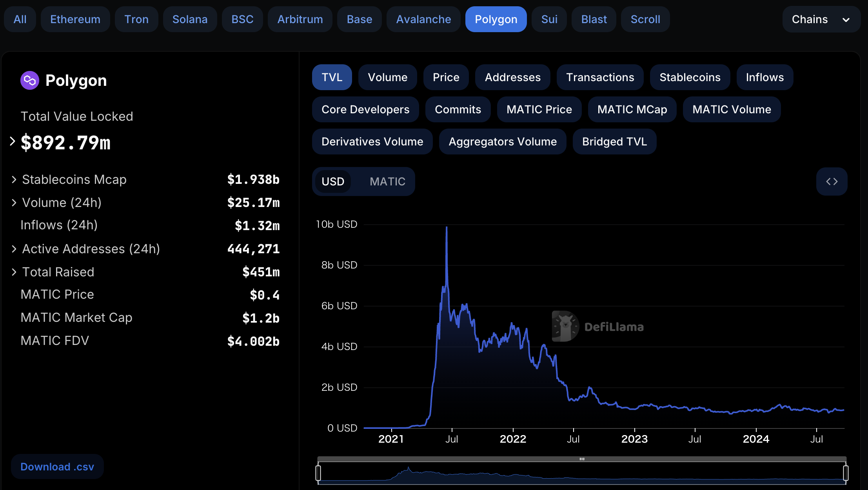Toggle the Transactions chart series
The width and height of the screenshot is (868, 490).
click(x=600, y=77)
